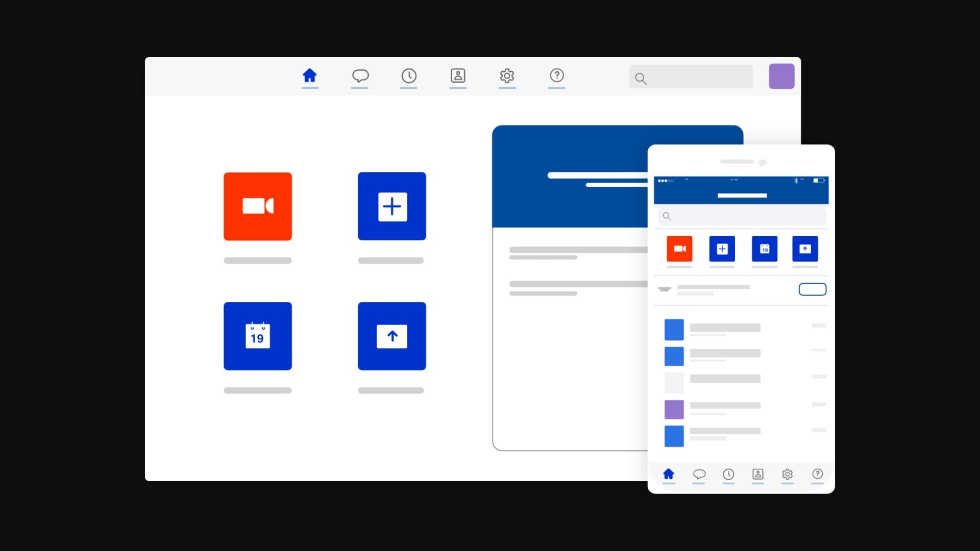Screen dimensions: 980x551
Task: Click the home icon in desktop top bar
Action: [310, 76]
